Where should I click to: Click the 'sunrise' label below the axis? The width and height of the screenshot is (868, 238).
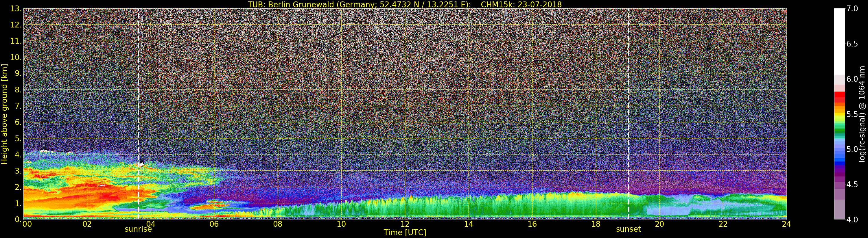coord(138,229)
